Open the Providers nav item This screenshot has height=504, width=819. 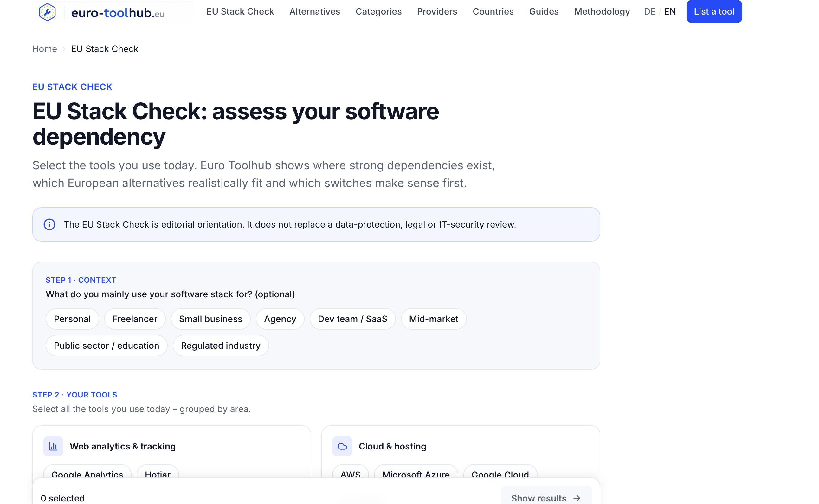coord(437,11)
